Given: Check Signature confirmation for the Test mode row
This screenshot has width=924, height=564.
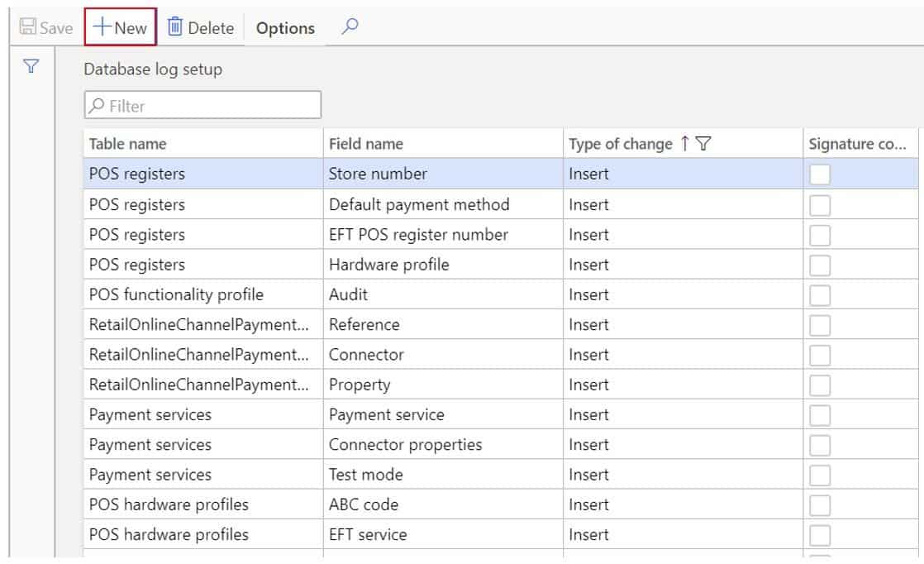Looking at the screenshot, I should [x=820, y=474].
